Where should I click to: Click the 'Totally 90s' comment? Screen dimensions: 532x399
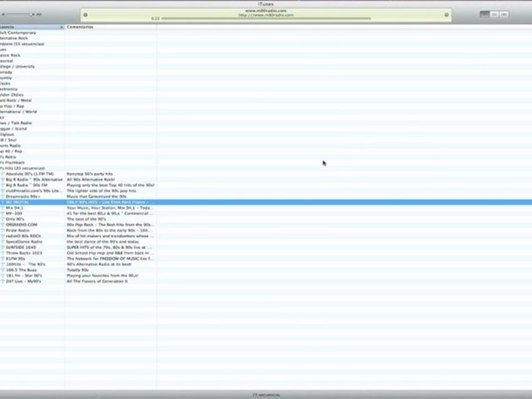click(78, 270)
